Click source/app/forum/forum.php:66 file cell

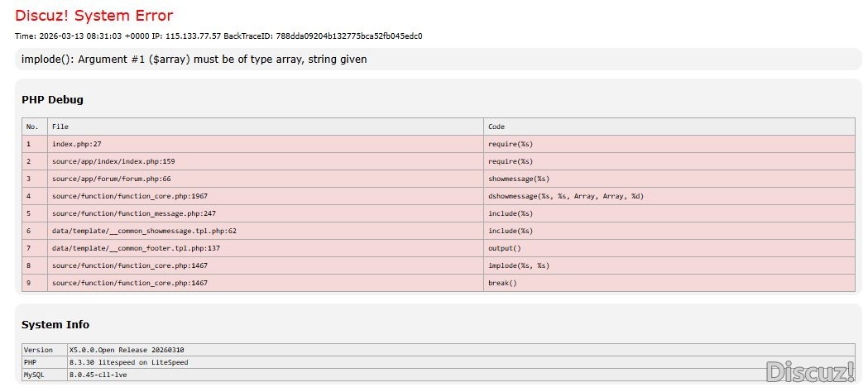[x=111, y=179]
